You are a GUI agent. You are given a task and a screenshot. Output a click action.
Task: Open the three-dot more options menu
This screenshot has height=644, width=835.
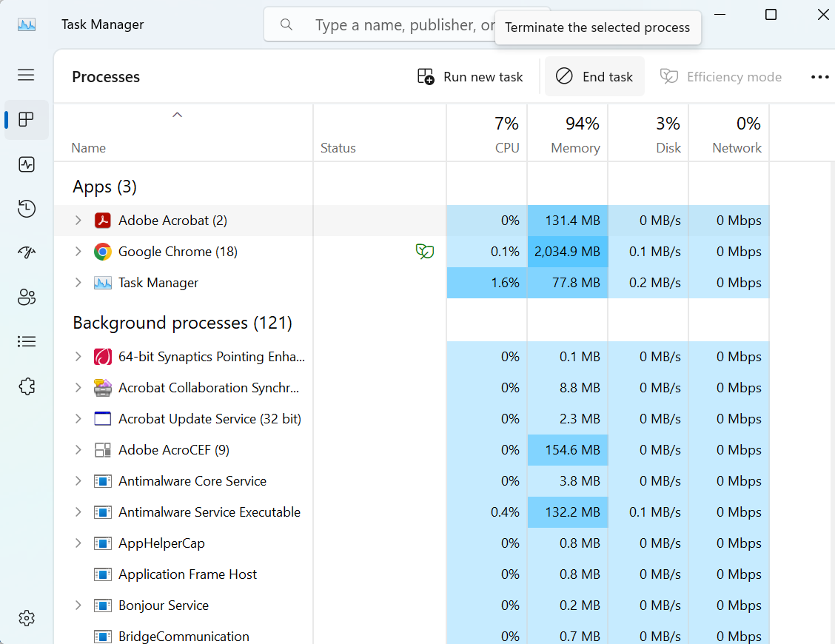[819, 77]
